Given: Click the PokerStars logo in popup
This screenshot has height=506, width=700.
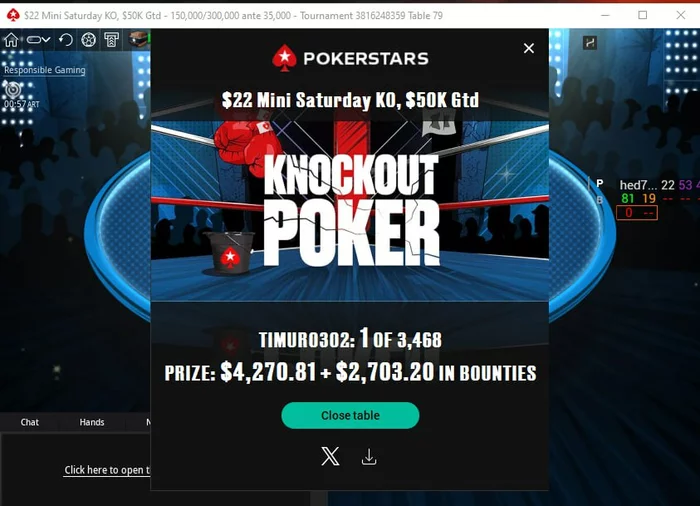Looking at the screenshot, I should click(x=350, y=58).
